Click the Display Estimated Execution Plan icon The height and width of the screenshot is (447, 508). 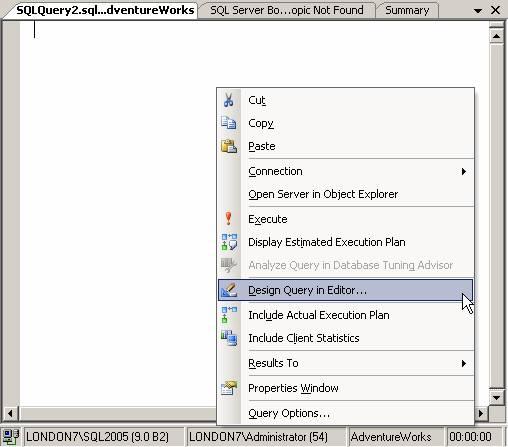[229, 242]
